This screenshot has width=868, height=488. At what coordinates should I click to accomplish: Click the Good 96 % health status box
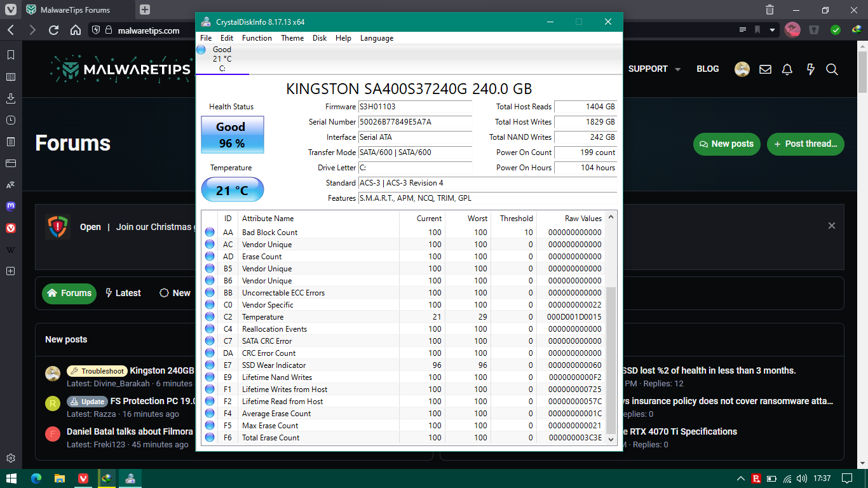pyautogui.click(x=232, y=135)
